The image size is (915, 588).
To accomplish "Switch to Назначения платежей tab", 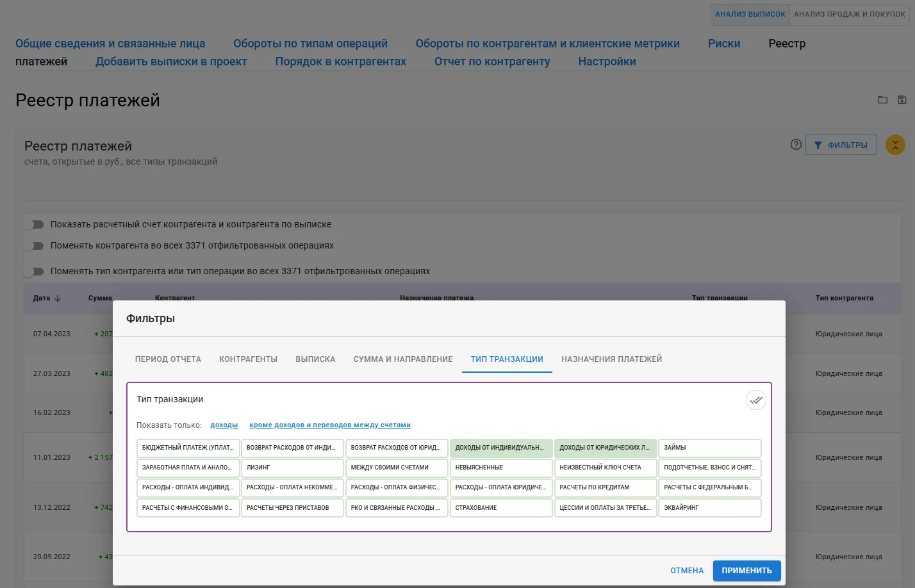I will click(612, 359).
